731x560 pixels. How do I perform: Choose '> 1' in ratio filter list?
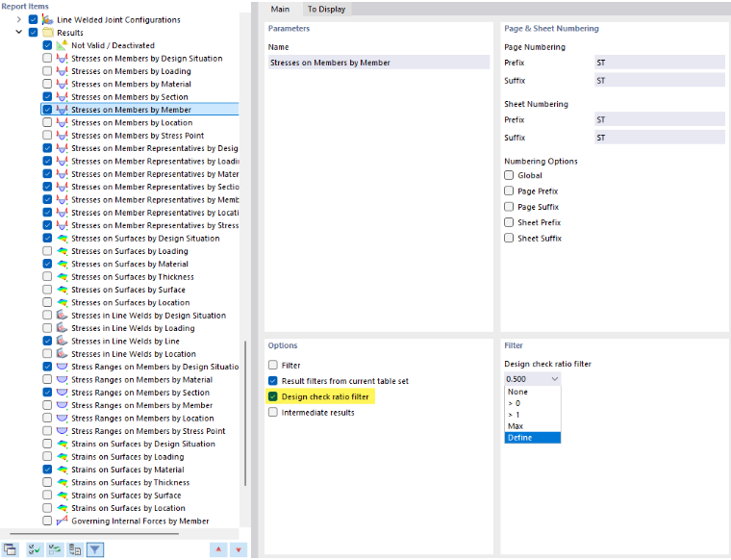click(533, 415)
